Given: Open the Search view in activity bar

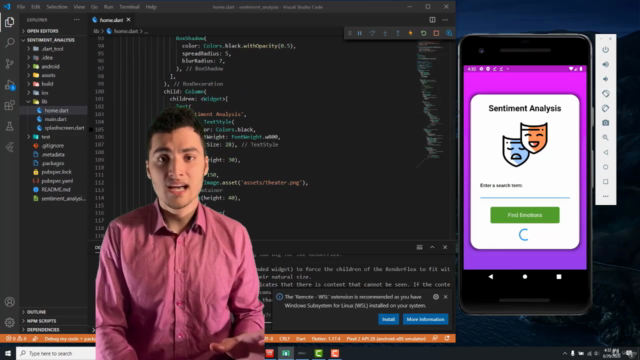Looking at the screenshot, I should point(9,42).
